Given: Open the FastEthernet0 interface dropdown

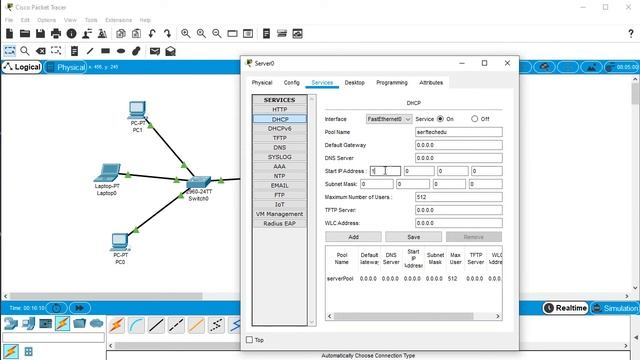Looking at the screenshot, I should (x=389, y=119).
